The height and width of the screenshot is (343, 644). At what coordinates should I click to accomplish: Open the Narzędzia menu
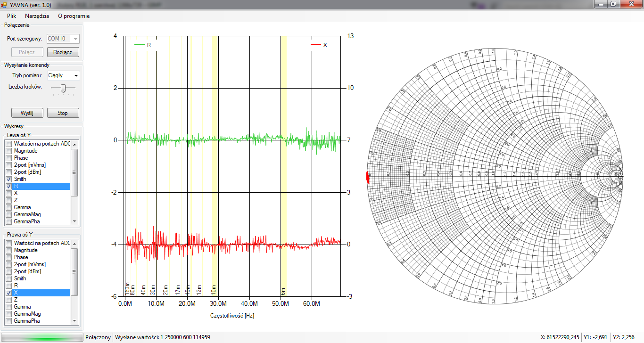(x=37, y=16)
